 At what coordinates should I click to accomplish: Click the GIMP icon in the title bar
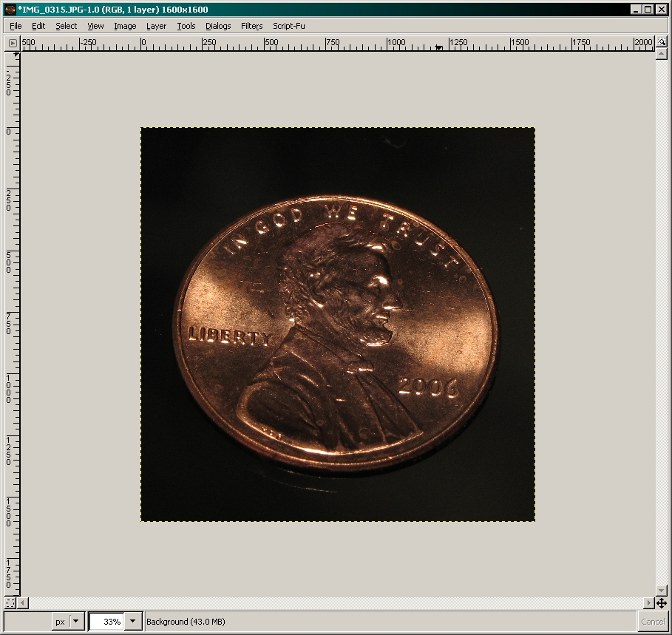10,10
